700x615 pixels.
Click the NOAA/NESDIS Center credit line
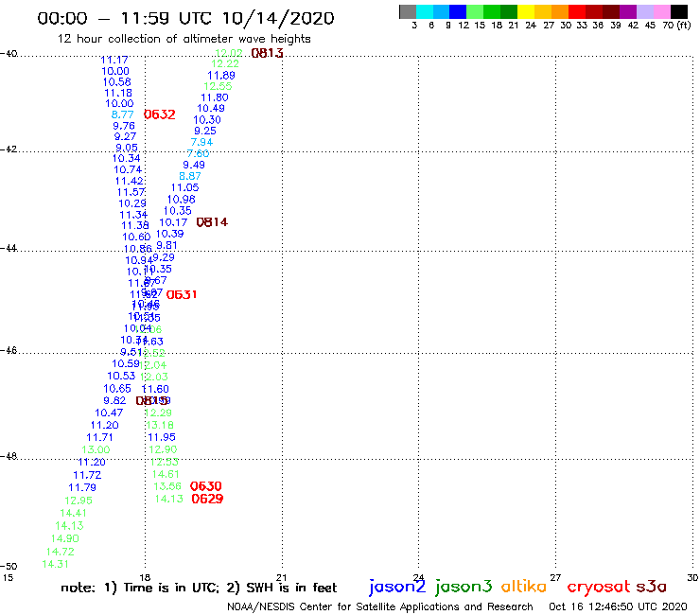(x=380, y=606)
